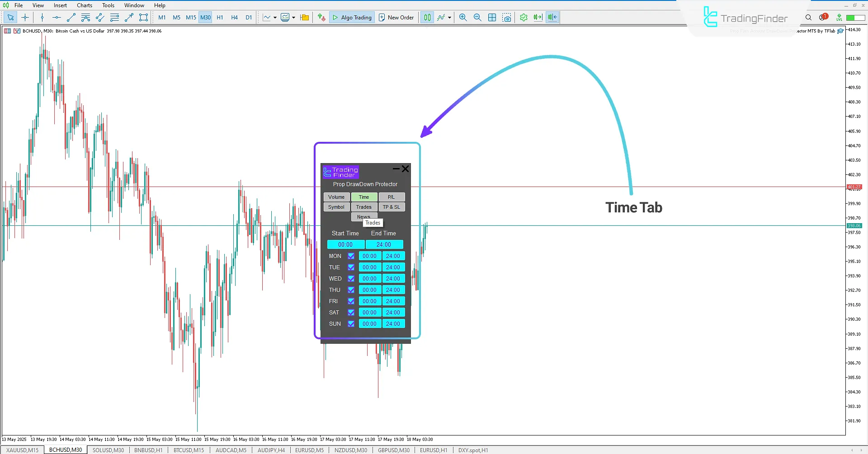This screenshot has height=454, width=868.
Task: Toggle the FRI day checkbox
Action: coord(352,301)
